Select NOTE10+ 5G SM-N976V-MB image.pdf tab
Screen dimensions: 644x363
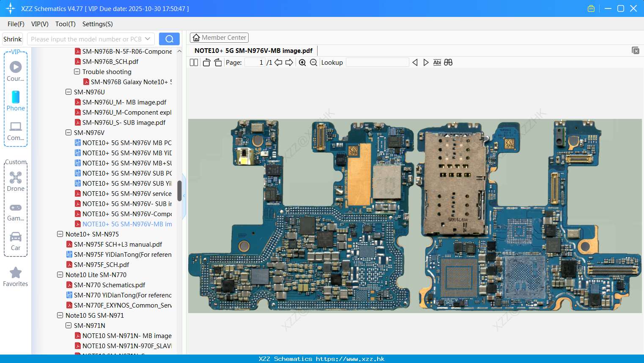253,51
